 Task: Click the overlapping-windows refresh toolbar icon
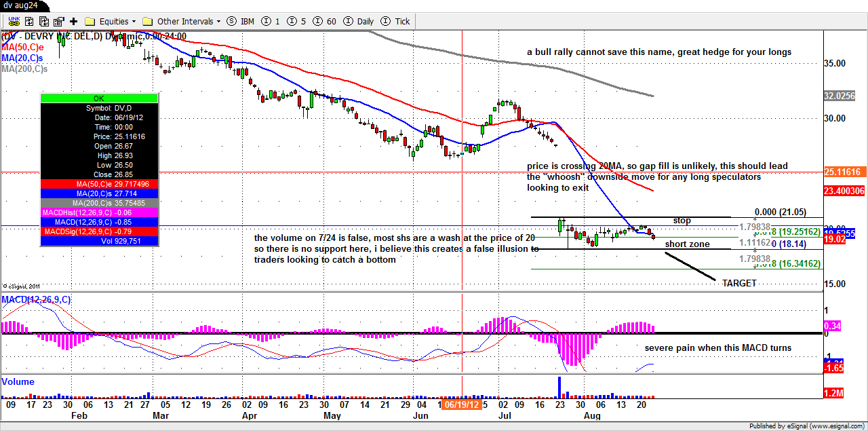(x=44, y=21)
